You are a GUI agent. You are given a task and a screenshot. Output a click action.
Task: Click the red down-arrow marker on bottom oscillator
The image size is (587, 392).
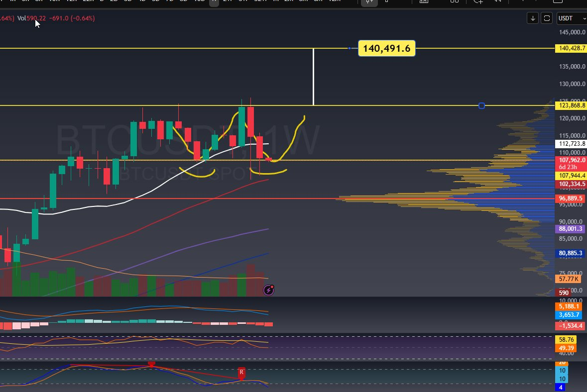(152, 365)
